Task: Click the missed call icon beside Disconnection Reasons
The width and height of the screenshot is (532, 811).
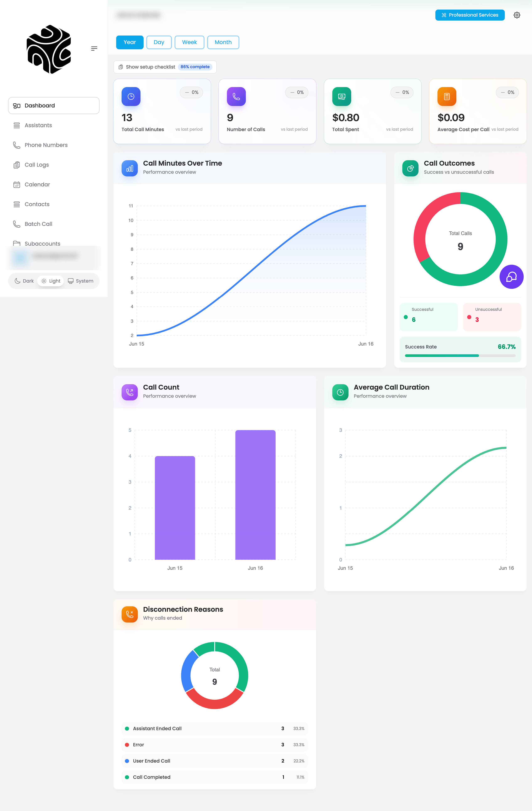Action: (x=129, y=614)
